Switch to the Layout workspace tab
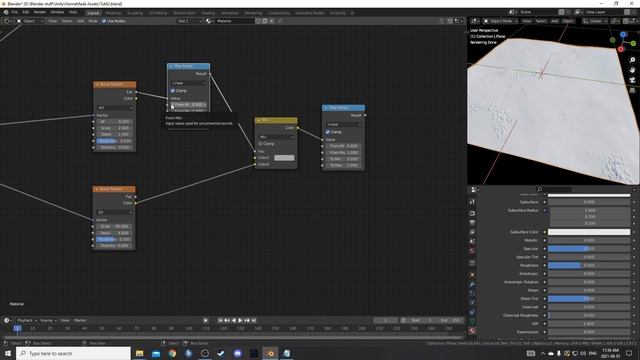The image size is (640, 360). 93,13
